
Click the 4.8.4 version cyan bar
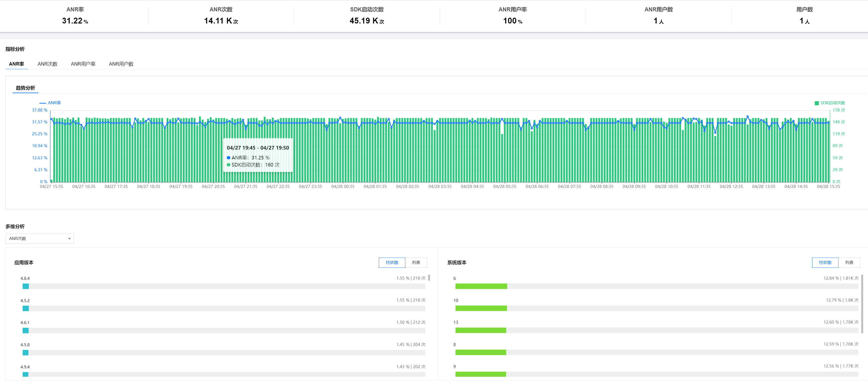tap(26, 286)
